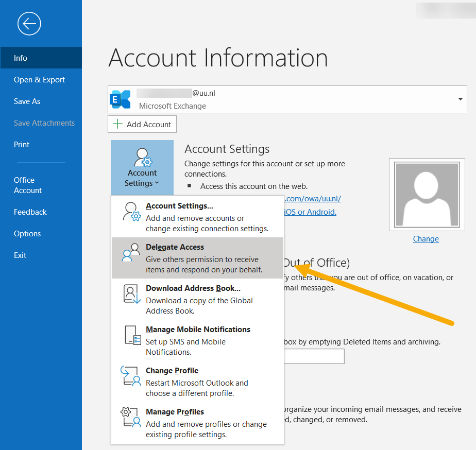Click the Change Profile icon
The height and width of the screenshot is (450, 476).
coord(131,376)
